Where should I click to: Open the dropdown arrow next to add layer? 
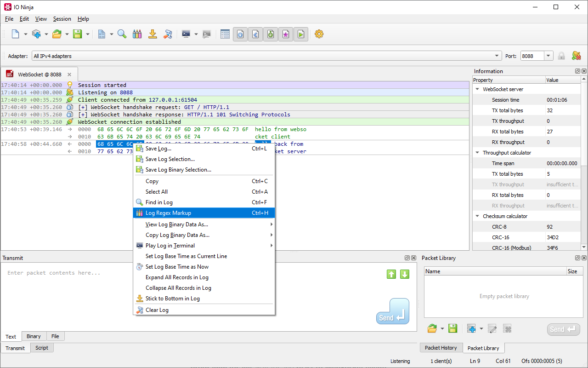(46, 34)
